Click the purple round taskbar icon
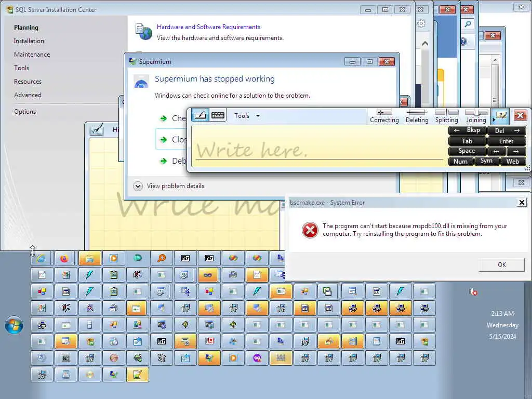The height and width of the screenshot is (399, 532). click(x=257, y=358)
